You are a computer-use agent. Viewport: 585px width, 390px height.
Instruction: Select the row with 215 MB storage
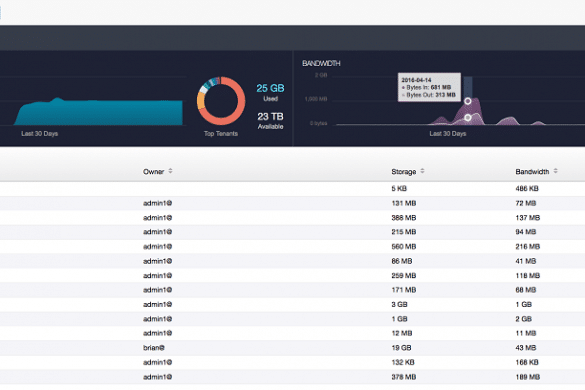(x=292, y=232)
